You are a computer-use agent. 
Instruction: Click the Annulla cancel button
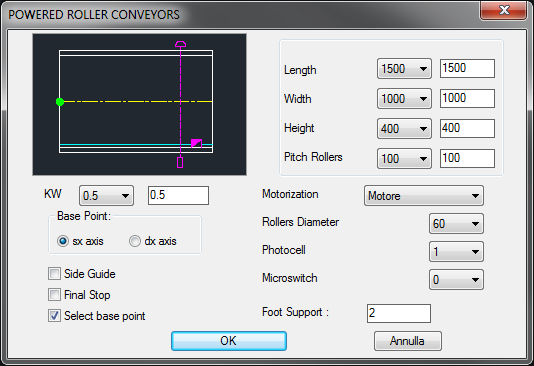pos(408,341)
